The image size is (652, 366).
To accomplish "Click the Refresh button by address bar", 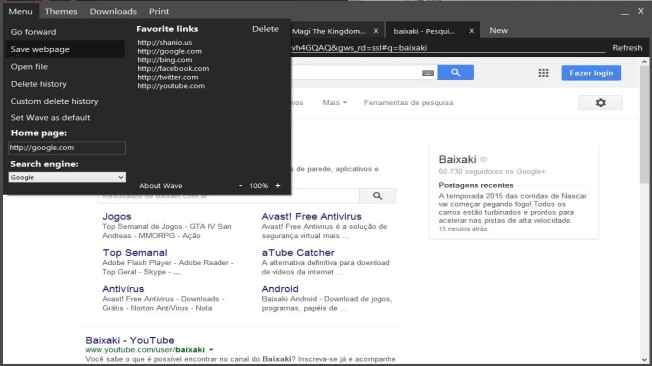I will click(627, 48).
